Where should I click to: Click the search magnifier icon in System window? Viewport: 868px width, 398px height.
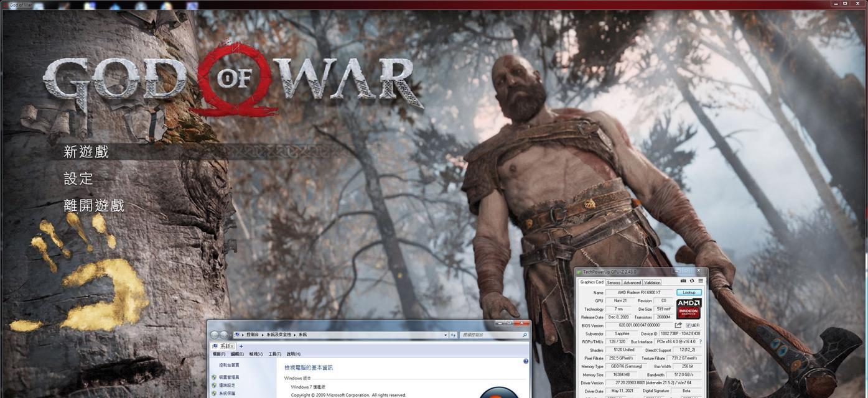click(525, 335)
